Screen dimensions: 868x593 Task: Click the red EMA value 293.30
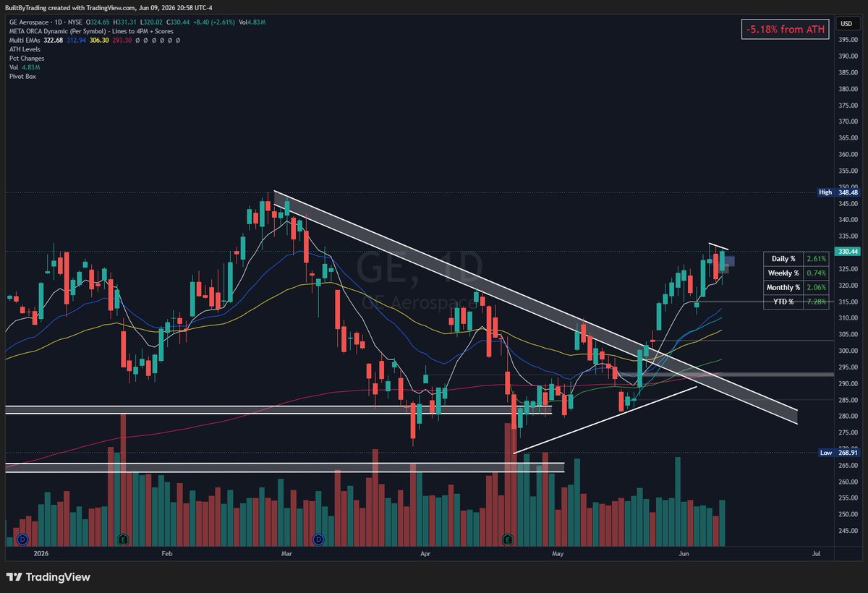coord(121,40)
